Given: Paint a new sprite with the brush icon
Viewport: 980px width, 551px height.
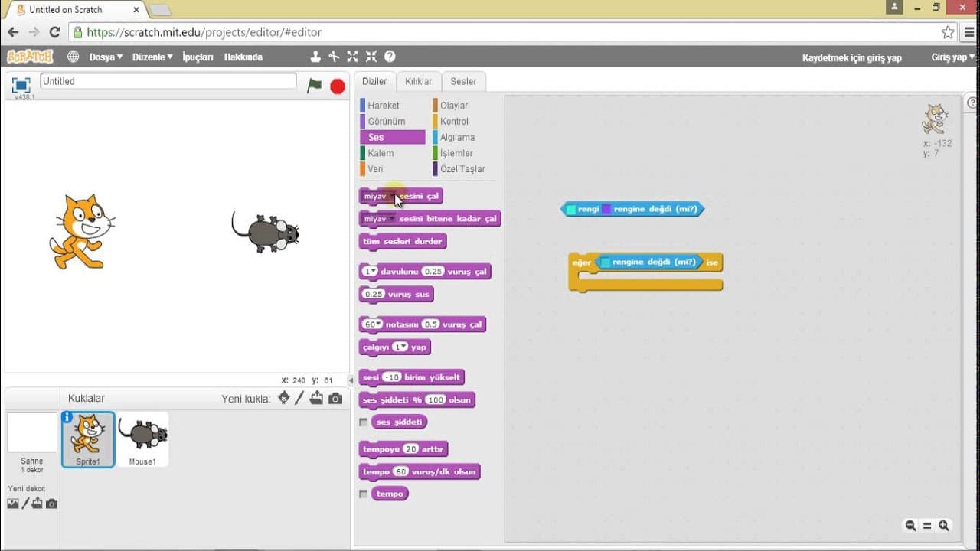Looking at the screenshot, I should tap(299, 398).
